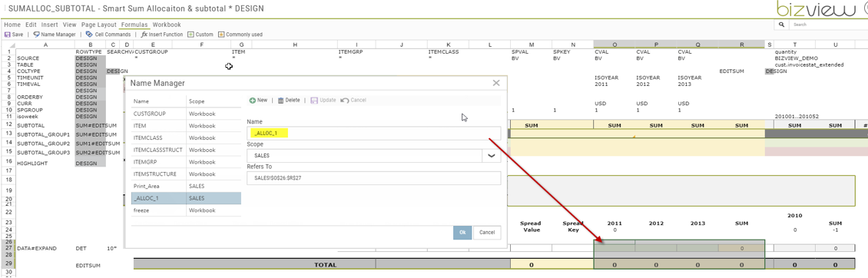868x278 pixels.
Task: Click the Delete trash icon
Action: 280,101
